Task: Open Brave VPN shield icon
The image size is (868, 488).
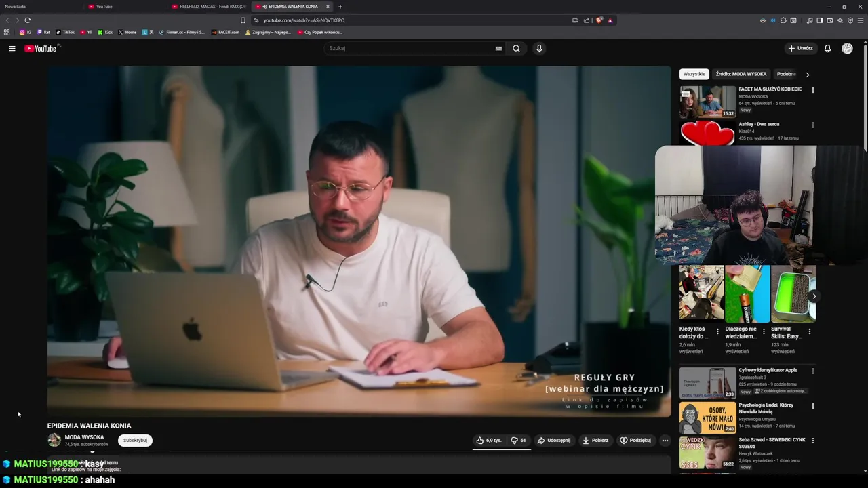Action: tap(850, 20)
